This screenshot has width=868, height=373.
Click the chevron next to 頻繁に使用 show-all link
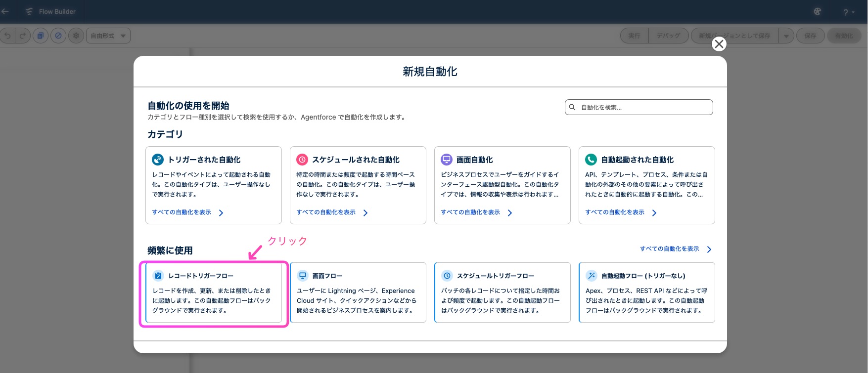[x=709, y=249]
